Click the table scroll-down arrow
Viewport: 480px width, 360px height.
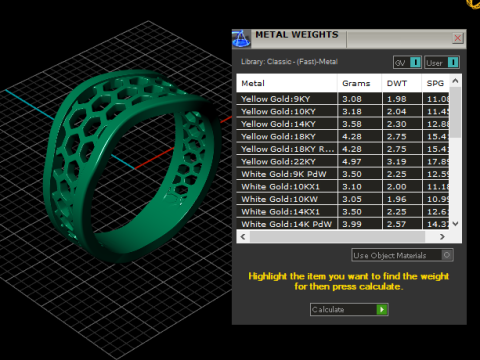[455, 224]
